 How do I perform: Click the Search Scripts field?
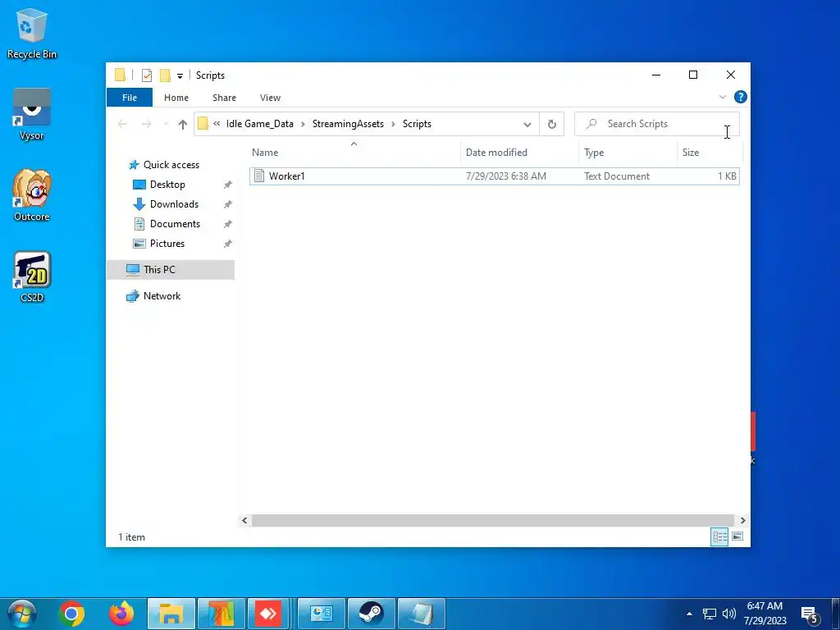pyautogui.click(x=657, y=124)
